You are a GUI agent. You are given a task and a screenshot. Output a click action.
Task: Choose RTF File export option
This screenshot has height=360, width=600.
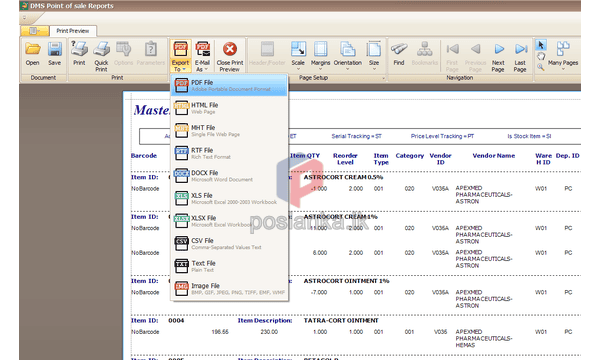[230, 153]
